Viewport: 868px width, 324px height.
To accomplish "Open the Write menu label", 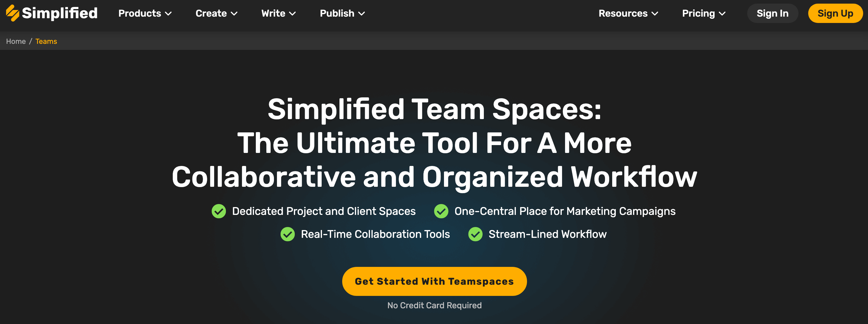I will (x=273, y=14).
